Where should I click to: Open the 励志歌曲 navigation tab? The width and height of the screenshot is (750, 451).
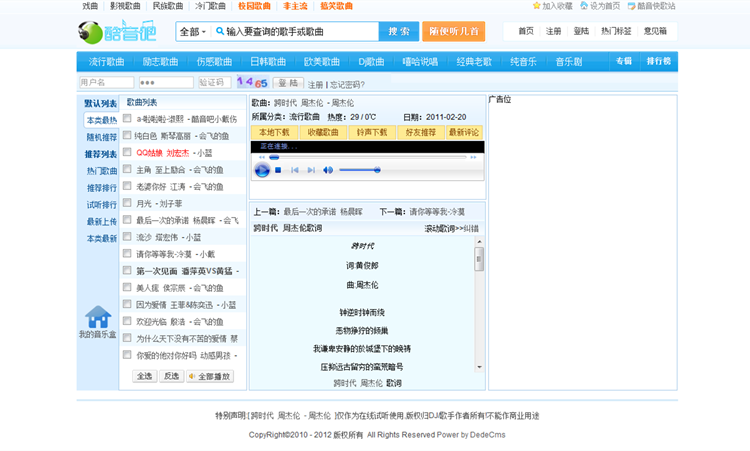(160, 62)
